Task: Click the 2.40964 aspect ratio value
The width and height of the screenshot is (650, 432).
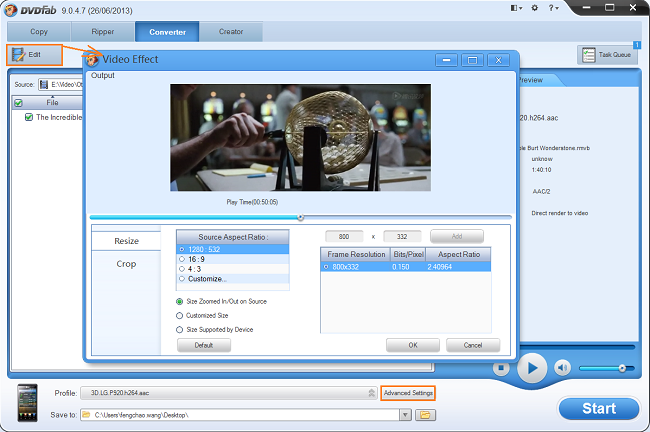Action: 439,267
